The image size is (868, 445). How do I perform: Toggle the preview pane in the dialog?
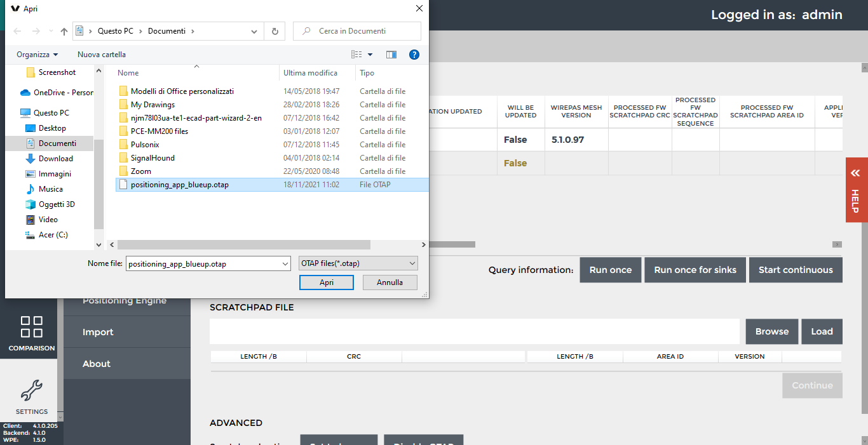click(x=391, y=55)
